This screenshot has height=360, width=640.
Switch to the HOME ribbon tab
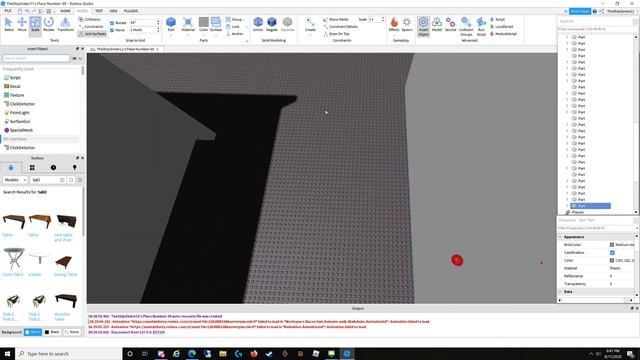click(x=65, y=11)
